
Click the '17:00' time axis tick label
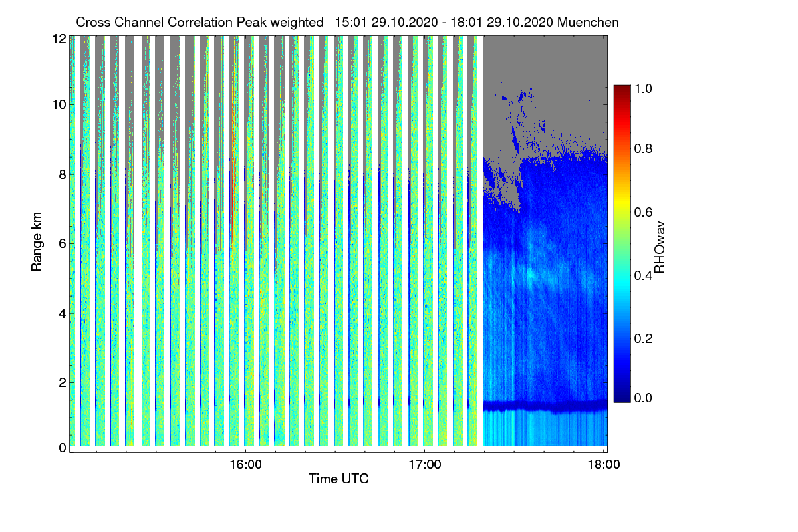[424, 465]
